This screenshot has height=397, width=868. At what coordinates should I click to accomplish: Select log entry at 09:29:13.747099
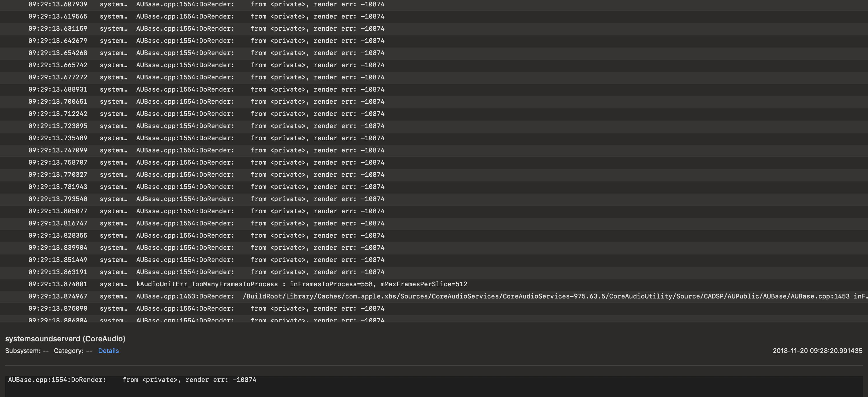pos(434,150)
